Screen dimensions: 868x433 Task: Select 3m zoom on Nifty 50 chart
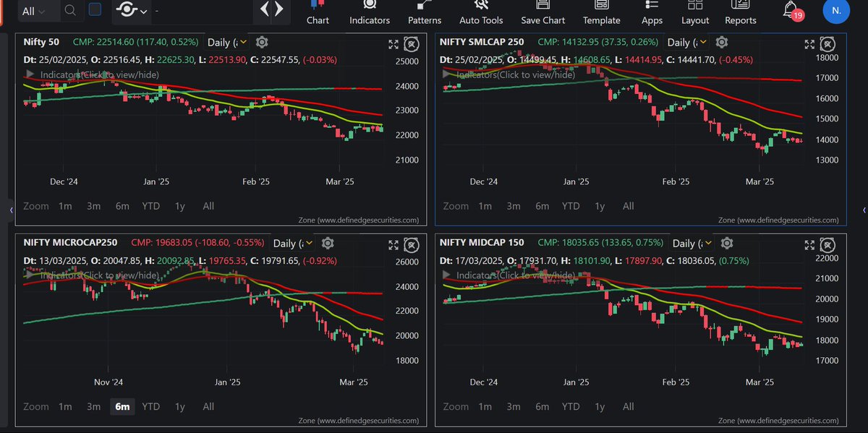coord(93,206)
